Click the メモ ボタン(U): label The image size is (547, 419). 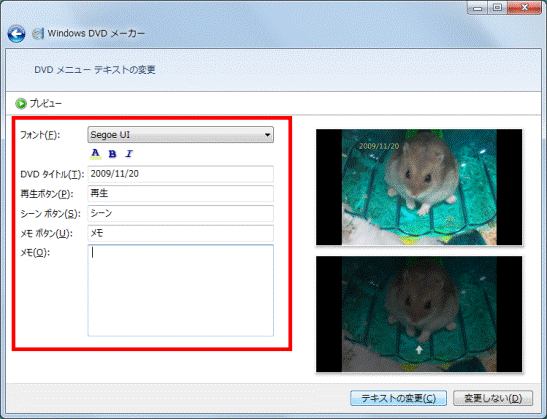tap(46, 233)
